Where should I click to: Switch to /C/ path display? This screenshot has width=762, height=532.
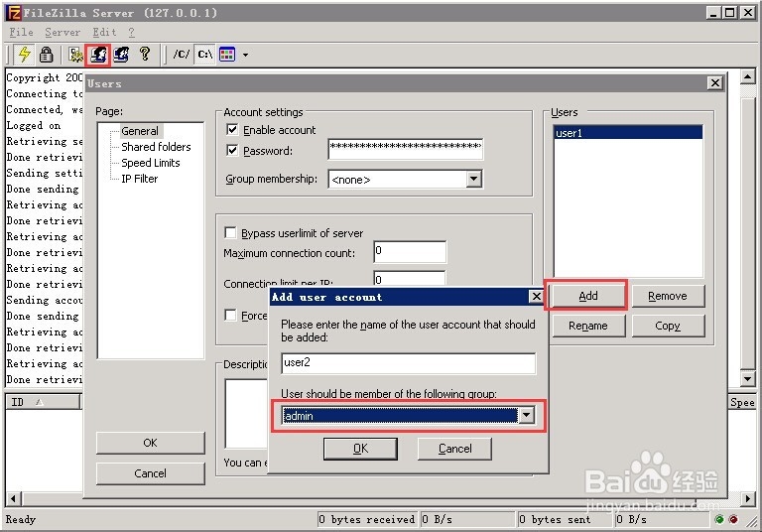(182, 54)
